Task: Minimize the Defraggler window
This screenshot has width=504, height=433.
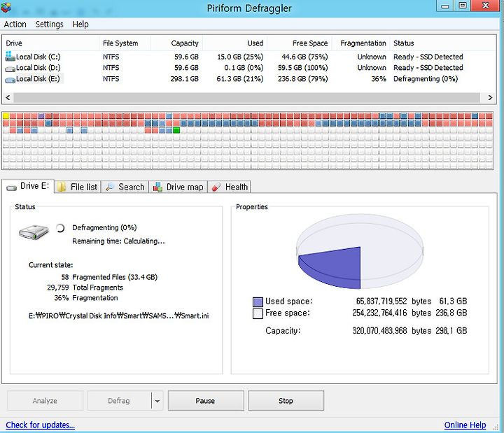Action: (x=445, y=6)
